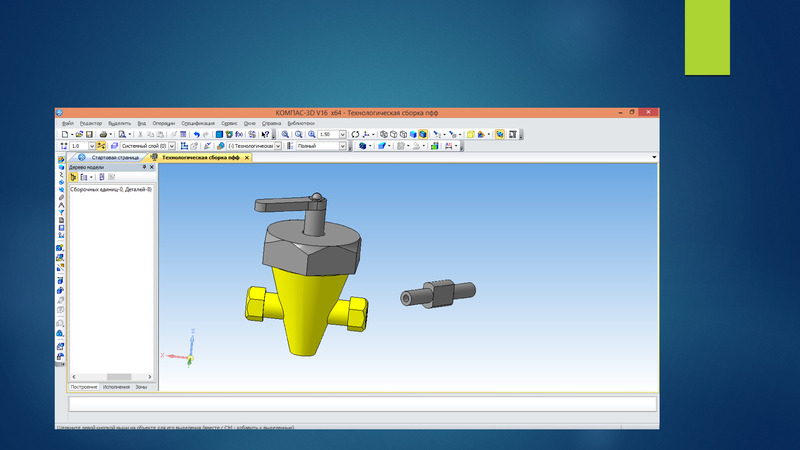Image resolution: width=800 pixels, height=450 pixels.
Task: Save the document with floppy disk icon
Action: [x=89, y=134]
